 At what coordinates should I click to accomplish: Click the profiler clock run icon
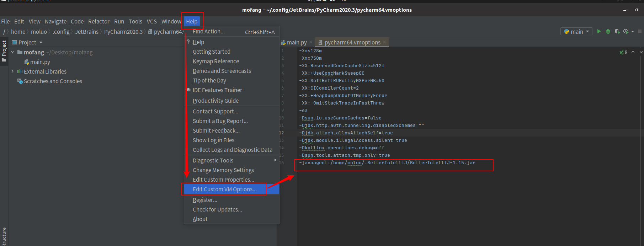(x=626, y=31)
